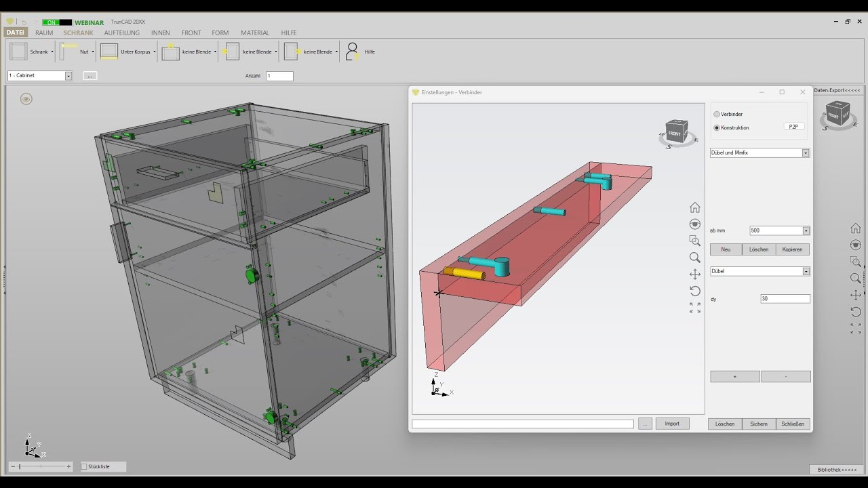Click the Anzahl input field
Screen dimensions: 868x488
[279, 76]
